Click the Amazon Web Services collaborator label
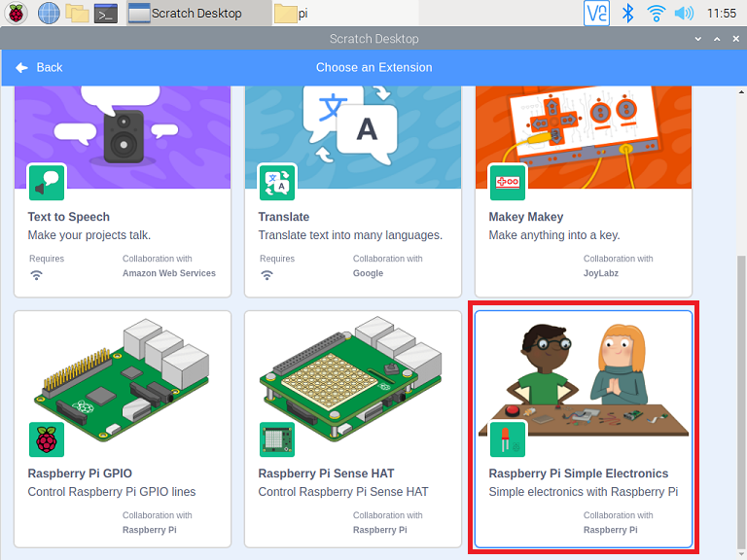The image size is (747, 560). pyautogui.click(x=169, y=273)
